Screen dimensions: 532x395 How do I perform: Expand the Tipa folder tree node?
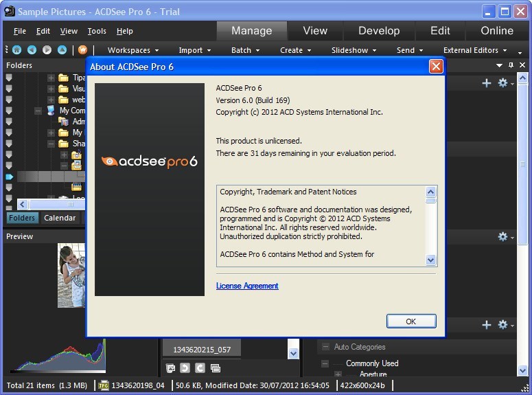point(51,78)
